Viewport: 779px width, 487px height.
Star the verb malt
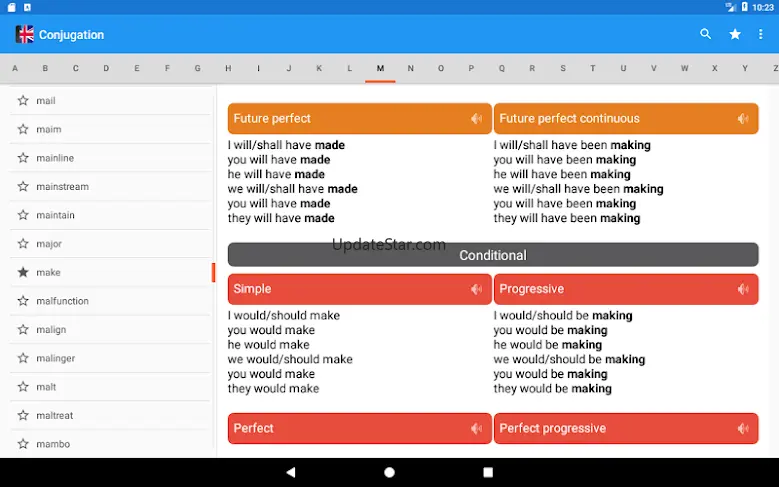(x=23, y=387)
